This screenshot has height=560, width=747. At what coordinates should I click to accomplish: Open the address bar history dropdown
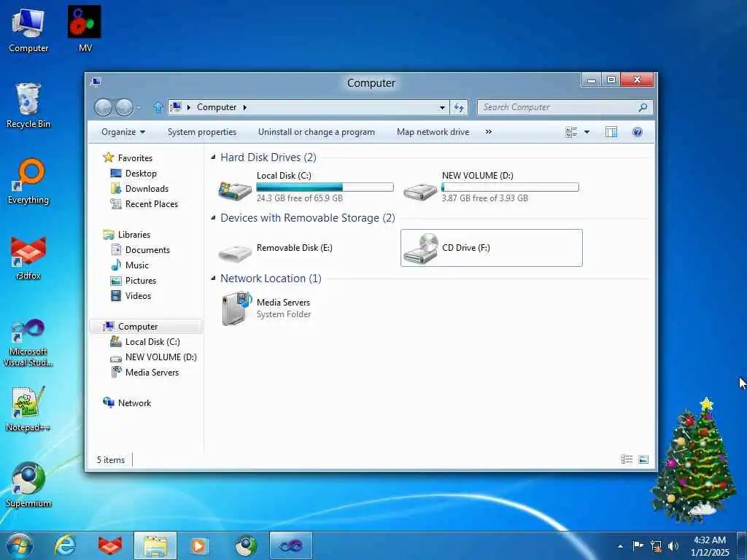click(x=443, y=108)
